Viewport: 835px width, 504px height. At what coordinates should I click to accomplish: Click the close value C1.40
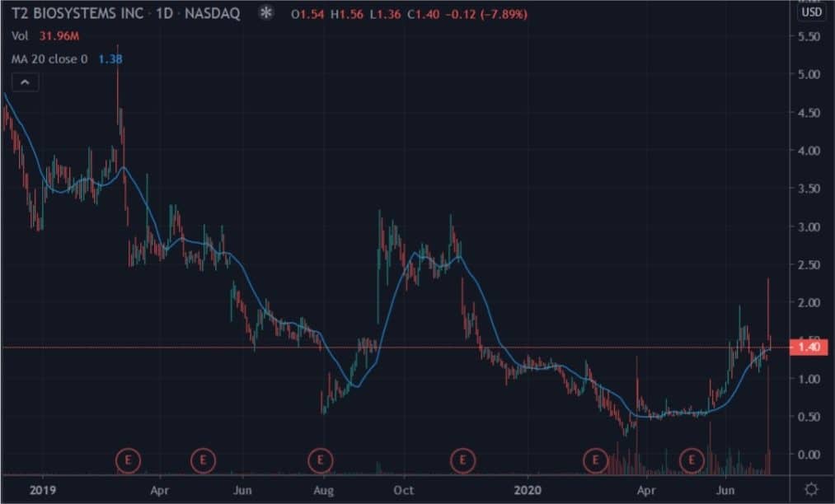click(424, 14)
